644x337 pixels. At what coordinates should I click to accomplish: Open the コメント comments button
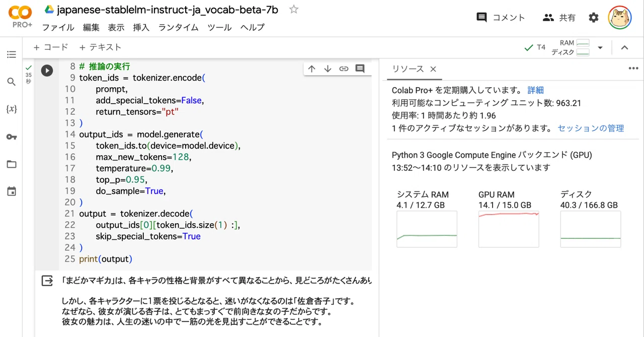(x=501, y=18)
